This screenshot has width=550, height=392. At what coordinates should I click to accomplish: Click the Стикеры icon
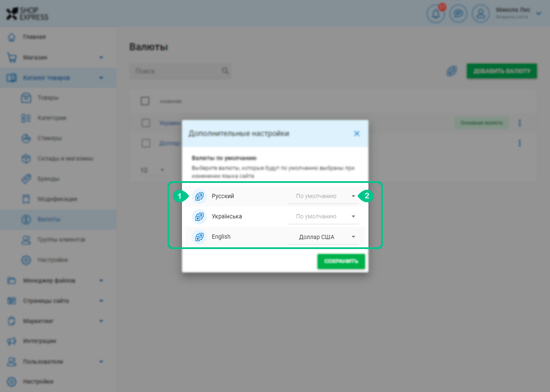[26, 138]
